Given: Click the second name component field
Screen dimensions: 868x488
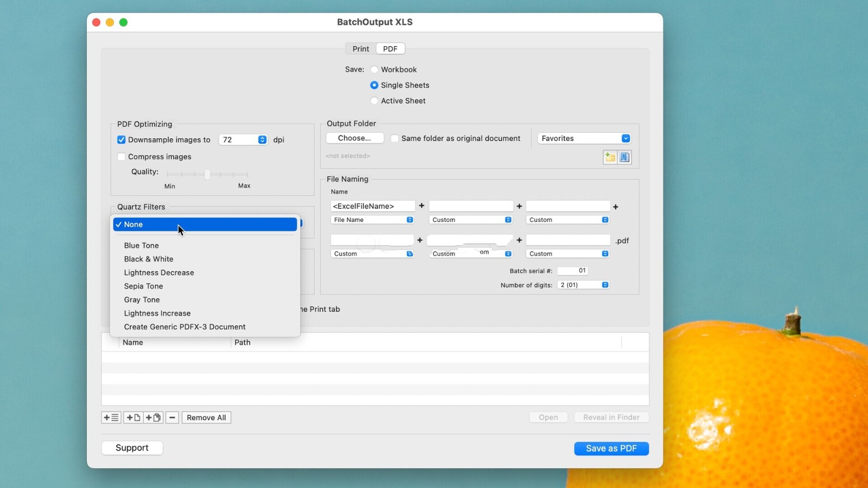Looking at the screenshot, I should 471,206.
